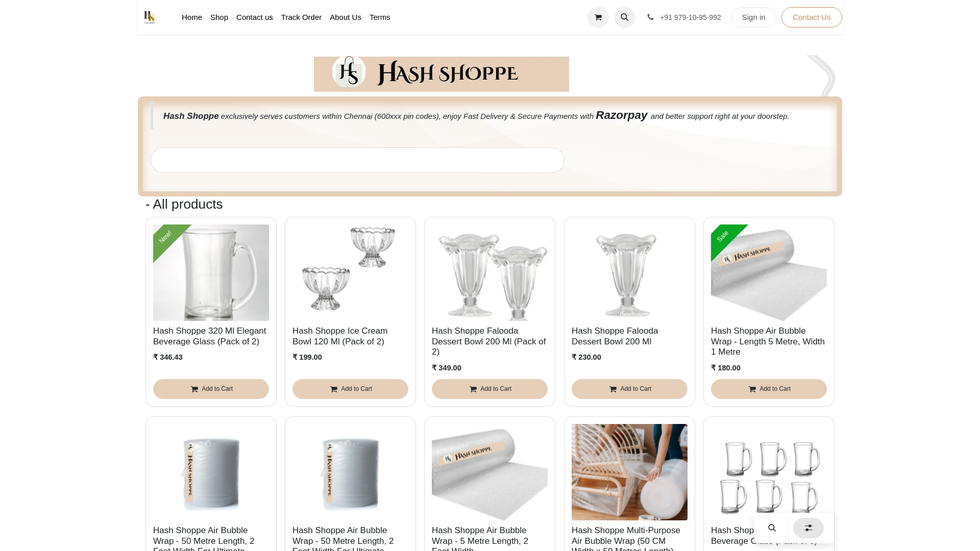Image resolution: width=980 pixels, height=551 pixels.
Task: Click inside the product search input field
Action: 357,160
